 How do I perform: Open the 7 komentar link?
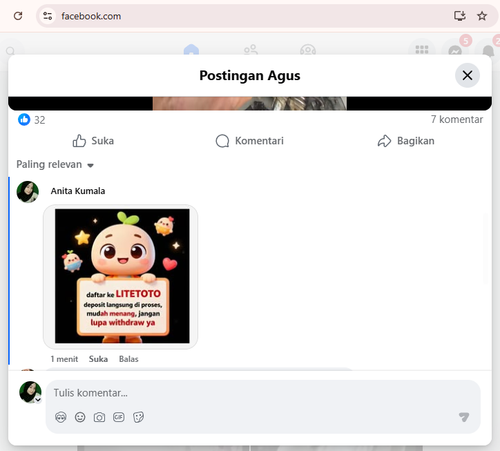tap(457, 119)
